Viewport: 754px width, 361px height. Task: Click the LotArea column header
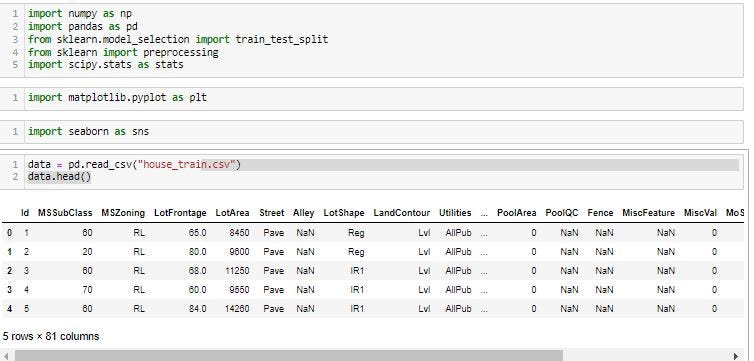click(232, 213)
